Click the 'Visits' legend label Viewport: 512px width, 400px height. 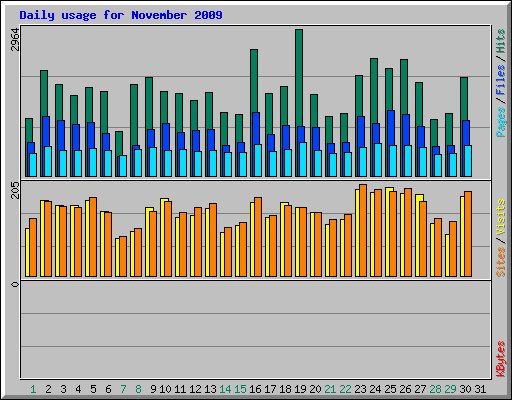click(500, 218)
